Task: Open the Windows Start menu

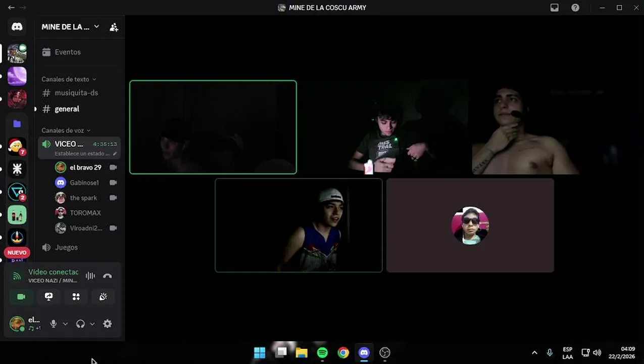Action: click(x=260, y=352)
